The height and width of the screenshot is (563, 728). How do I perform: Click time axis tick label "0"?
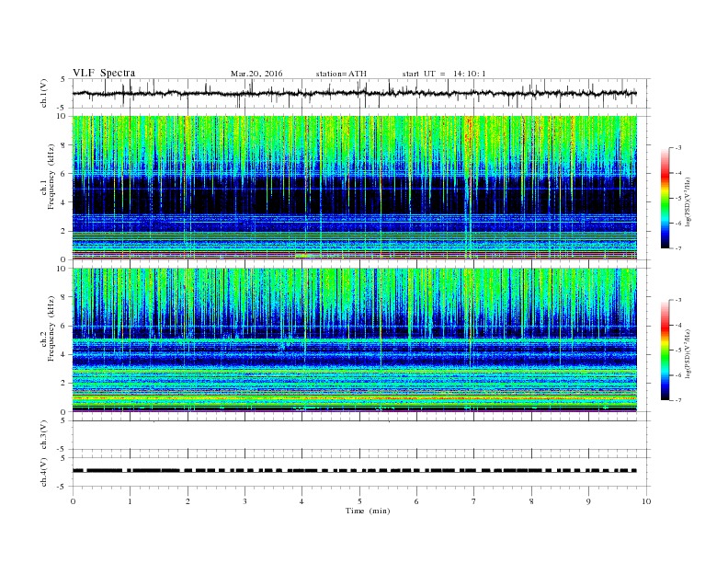[73, 501]
